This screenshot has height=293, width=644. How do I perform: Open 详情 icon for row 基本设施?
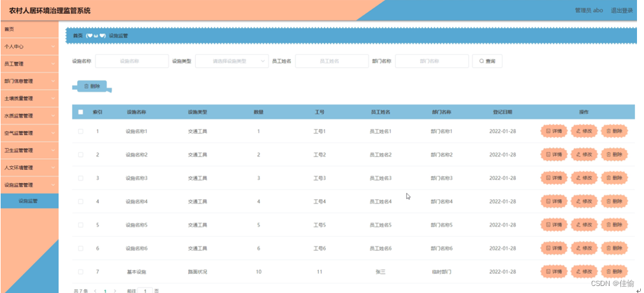[548, 272]
